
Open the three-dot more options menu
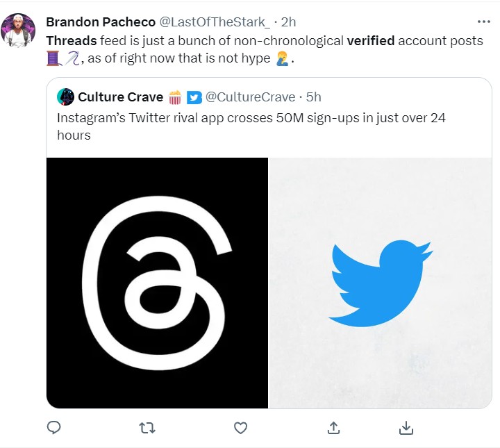pyautogui.click(x=483, y=22)
